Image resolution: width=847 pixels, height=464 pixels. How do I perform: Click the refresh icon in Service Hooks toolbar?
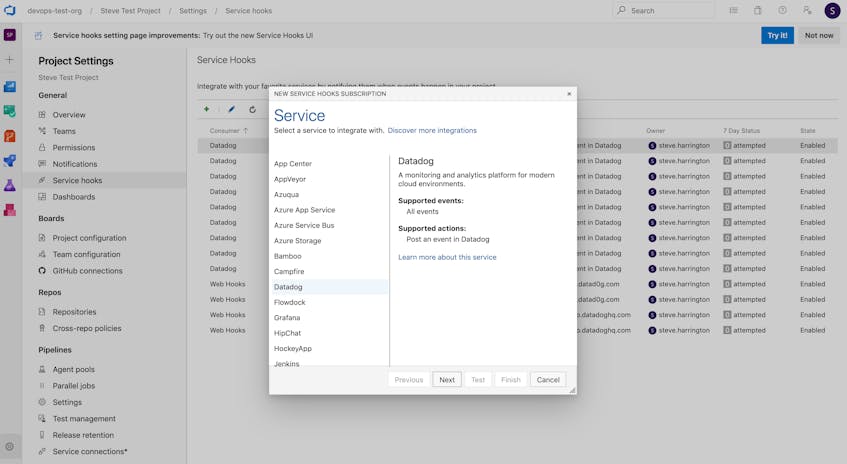(x=252, y=109)
